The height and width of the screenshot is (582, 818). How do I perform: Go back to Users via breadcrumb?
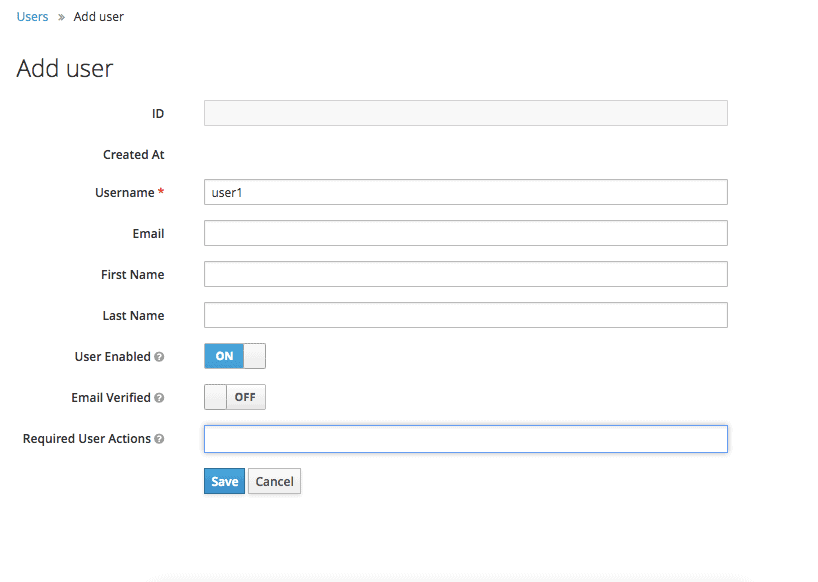(x=32, y=17)
